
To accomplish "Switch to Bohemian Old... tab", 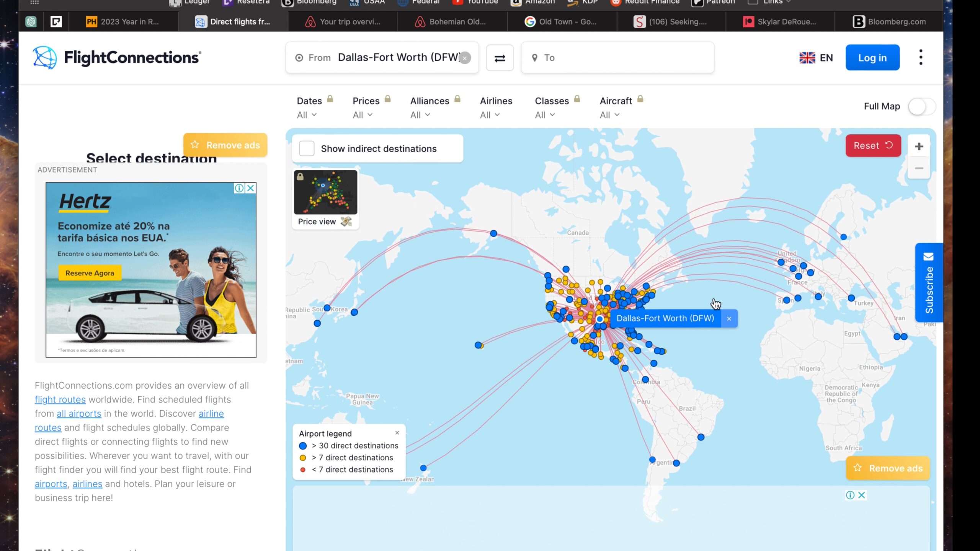I will pyautogui.click(x=452, y=21).
